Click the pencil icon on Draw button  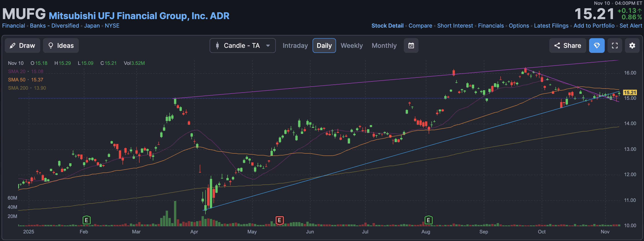pyautogui.click(x=12, y=46)
